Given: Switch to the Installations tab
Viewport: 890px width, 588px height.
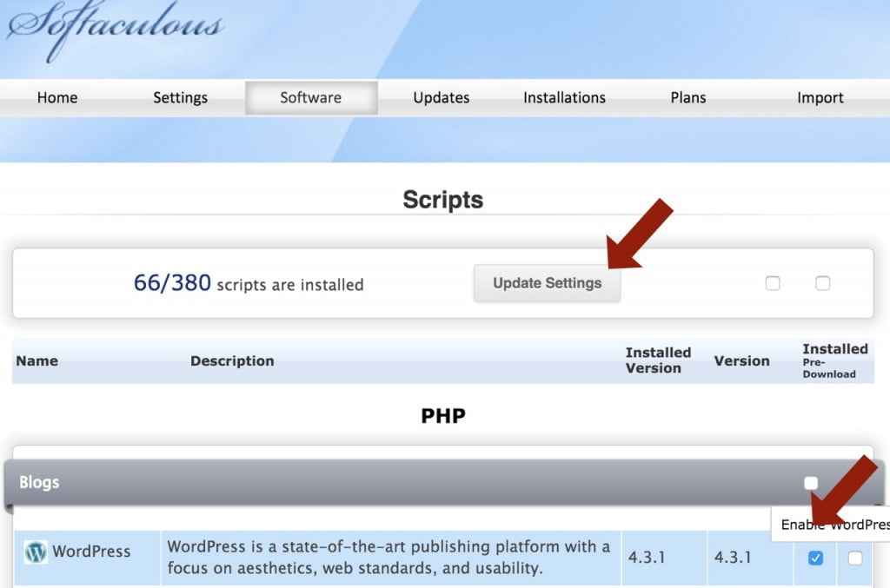Looking at the screenshot, I should tap(564, 97).
